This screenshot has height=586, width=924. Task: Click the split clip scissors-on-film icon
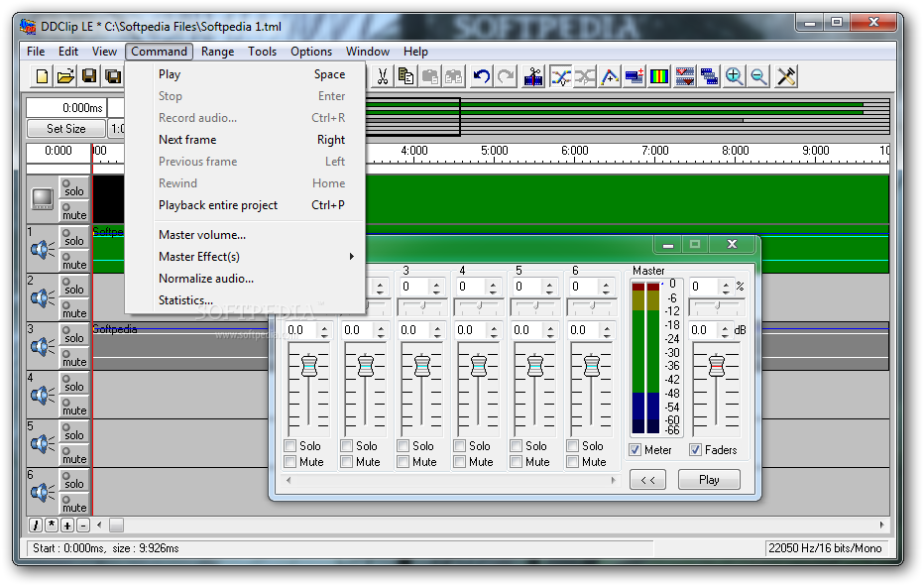(x=533, y=76)
